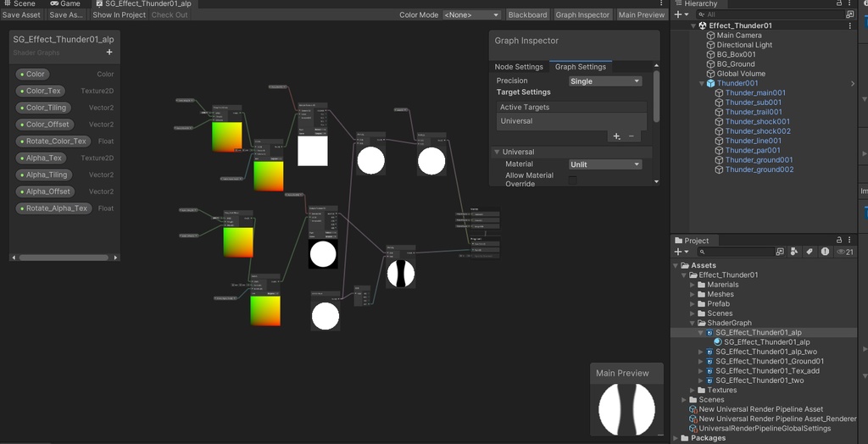Open the Project panel three-dot options
Screen dimensions: 868x444
tap(850, 241)
